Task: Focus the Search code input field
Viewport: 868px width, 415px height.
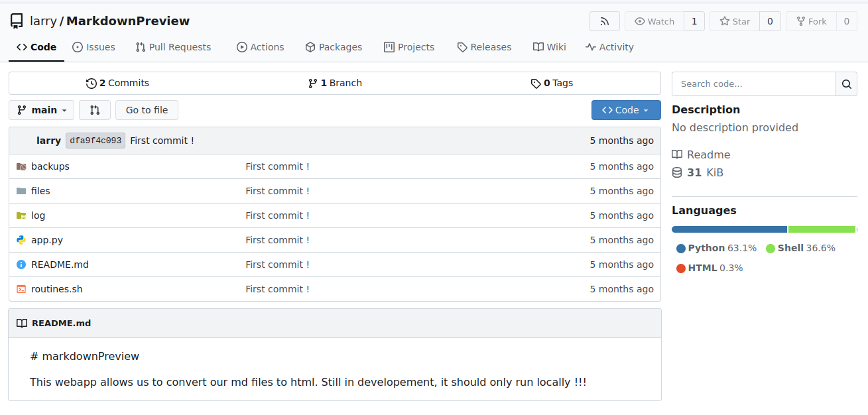Action: 753,84
